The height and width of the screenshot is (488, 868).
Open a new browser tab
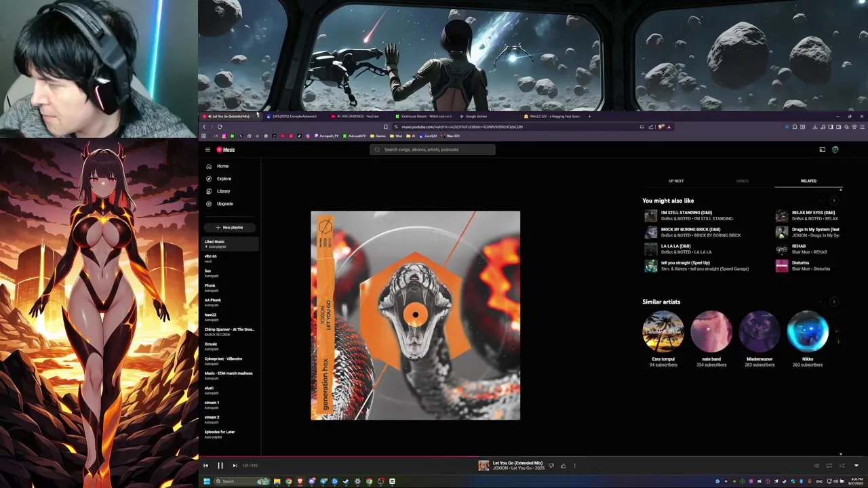(x=589, y=117)
